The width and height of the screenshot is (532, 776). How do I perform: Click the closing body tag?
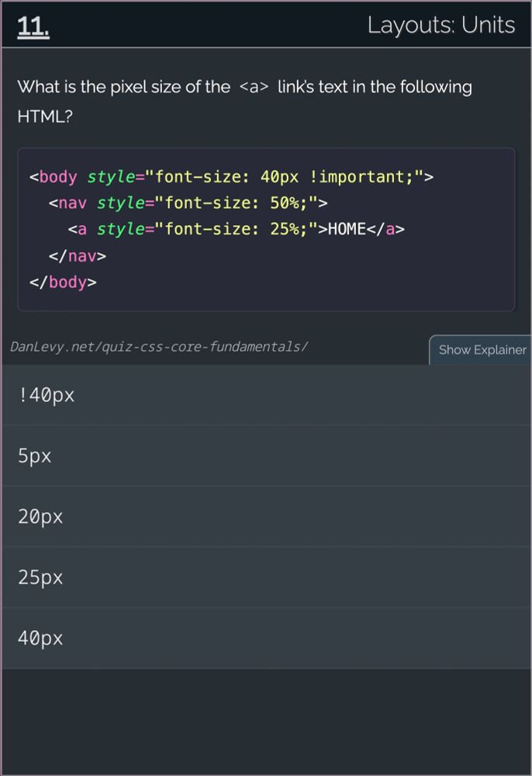pos(62,282)
